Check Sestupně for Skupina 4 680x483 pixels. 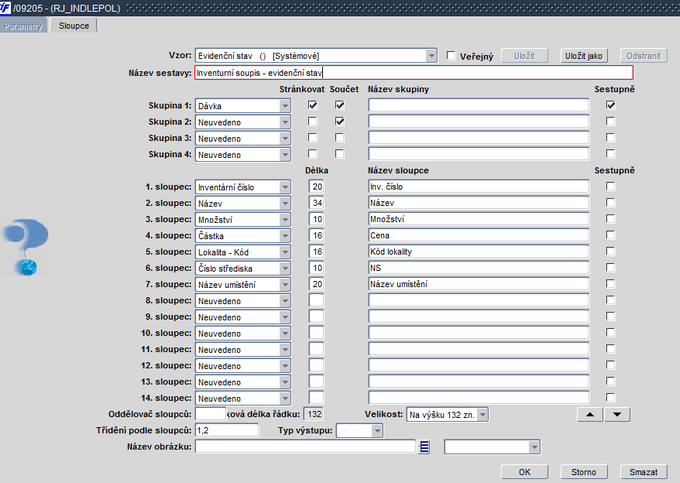click(611, 154)
